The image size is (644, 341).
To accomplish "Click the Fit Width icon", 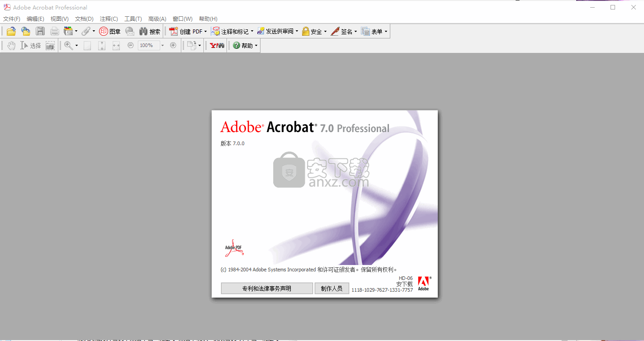I will coord(116,45).
